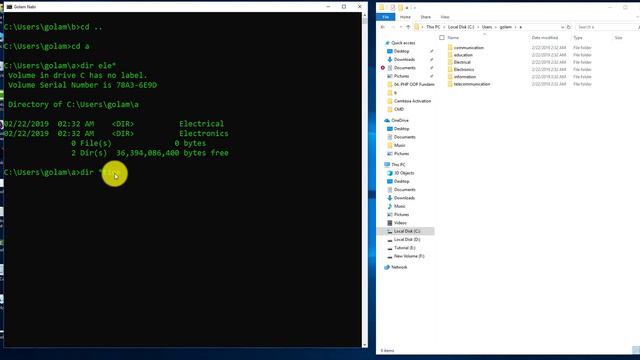
Task: Click the Music note icon under This PC
Action: pos(390,206)
